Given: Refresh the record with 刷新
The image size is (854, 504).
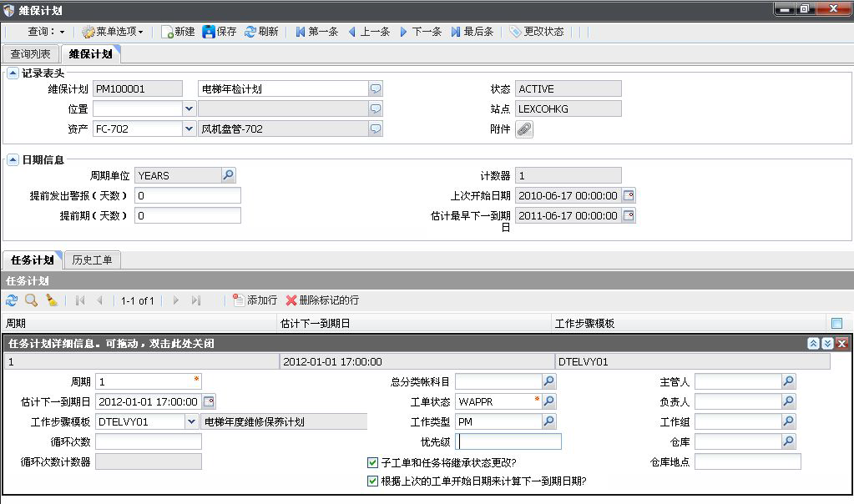Looking at the screenshot, I should point(261,32).
